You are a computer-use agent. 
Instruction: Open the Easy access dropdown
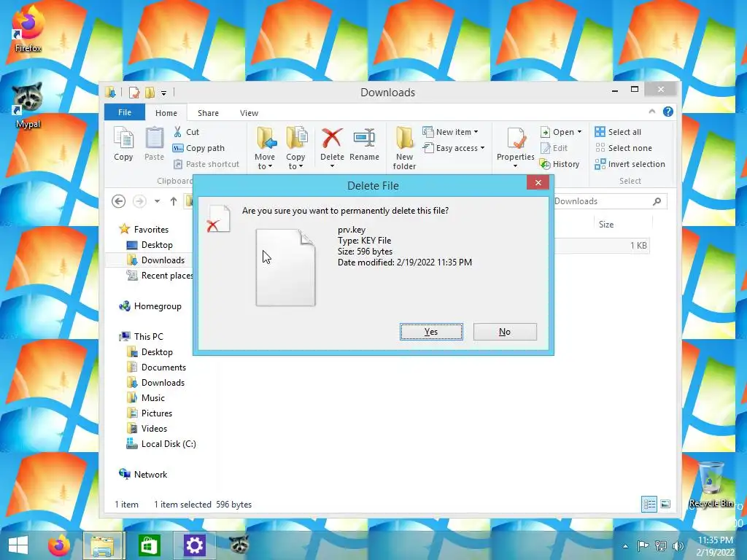[x=454, y=148]
